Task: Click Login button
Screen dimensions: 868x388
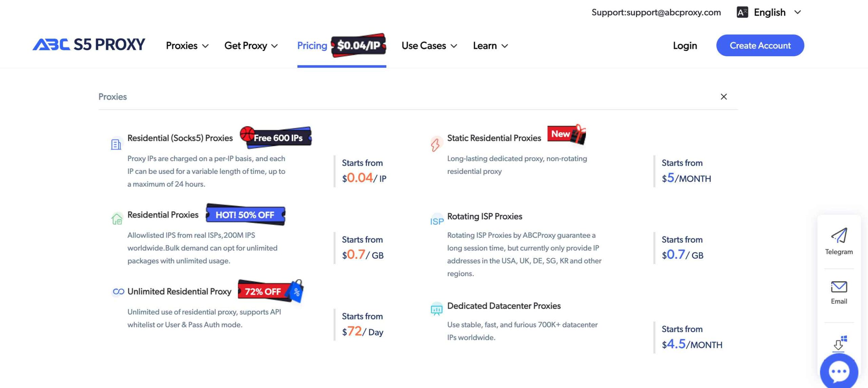Action: (685, 45)
